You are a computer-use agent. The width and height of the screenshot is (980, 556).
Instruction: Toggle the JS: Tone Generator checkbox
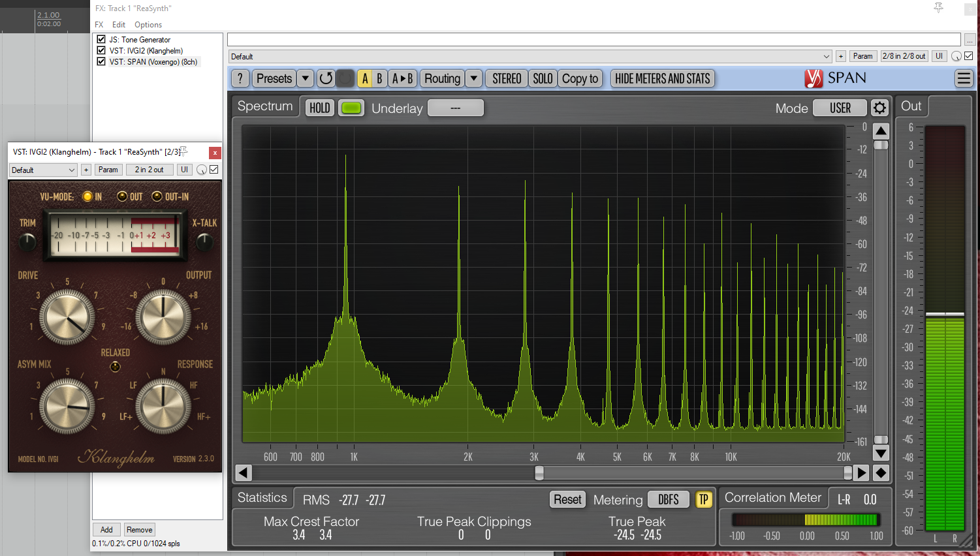101,39
